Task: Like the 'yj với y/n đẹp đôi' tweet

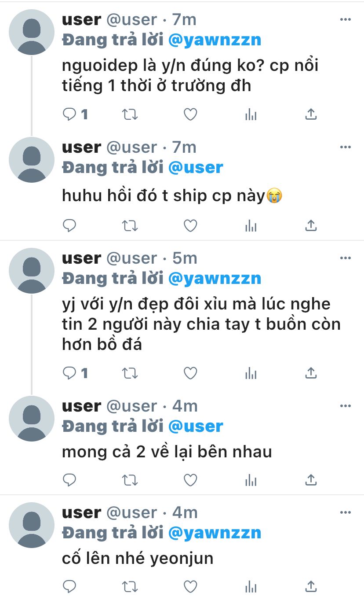Action: click(190, 374)
